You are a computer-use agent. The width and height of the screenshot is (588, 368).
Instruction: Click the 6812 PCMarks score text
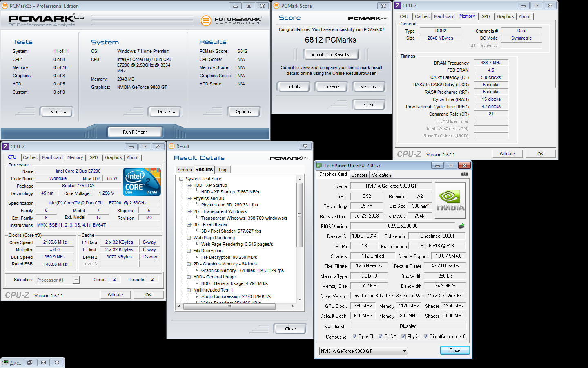tap(331, 40)
